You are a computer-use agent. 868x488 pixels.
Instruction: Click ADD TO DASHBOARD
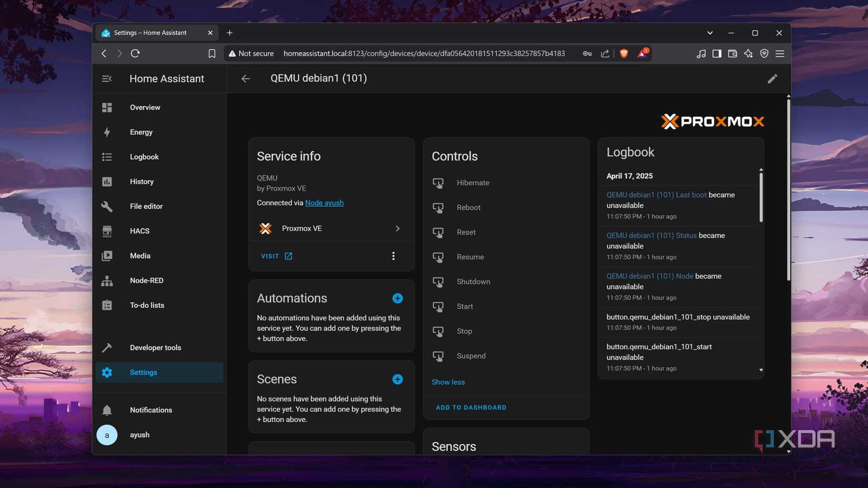click(470, 407)
